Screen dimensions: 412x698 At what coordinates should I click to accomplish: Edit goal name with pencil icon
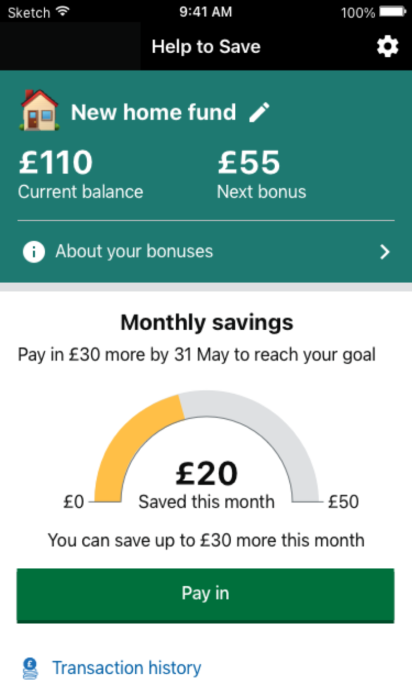pyautogui.click(x=259, y=112)
